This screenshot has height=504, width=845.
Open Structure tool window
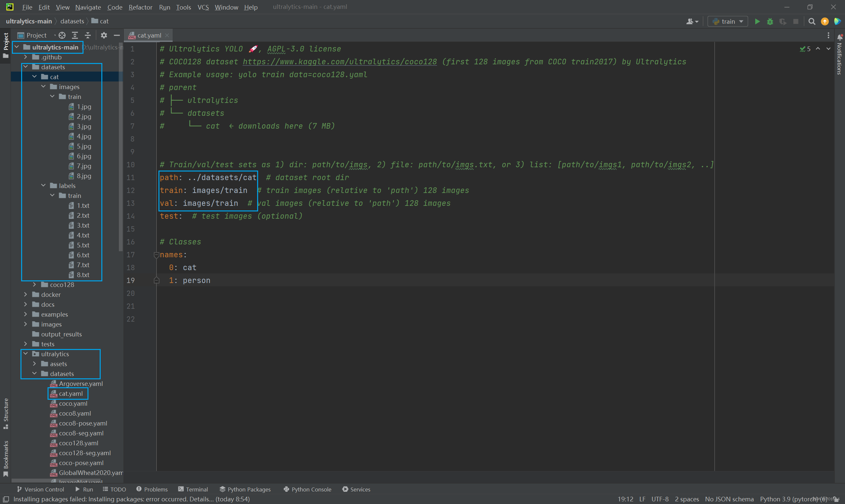[5, 413]
